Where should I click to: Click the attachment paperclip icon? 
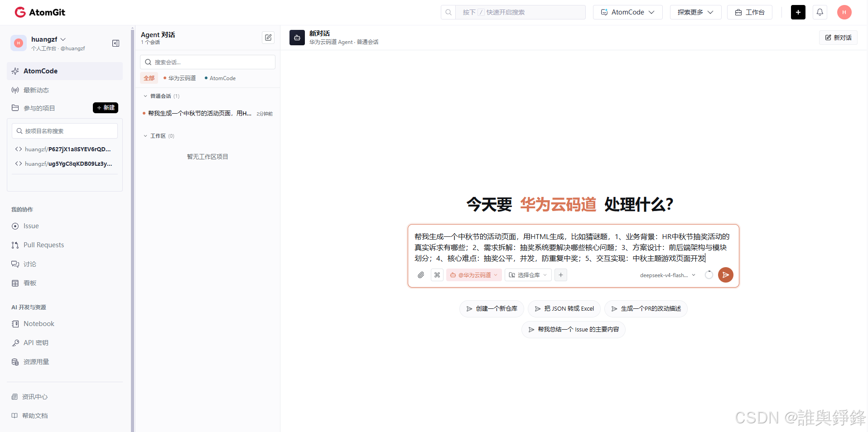pyautogui.click(x=421, y=275)
